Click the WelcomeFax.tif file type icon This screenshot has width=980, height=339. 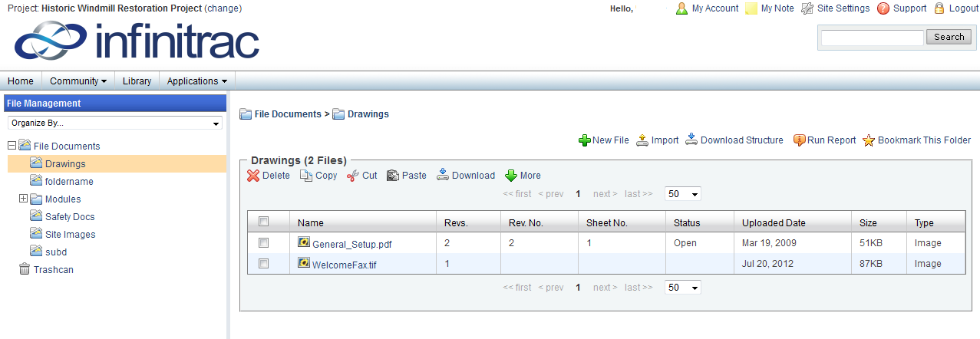click(x=304, y=263)
